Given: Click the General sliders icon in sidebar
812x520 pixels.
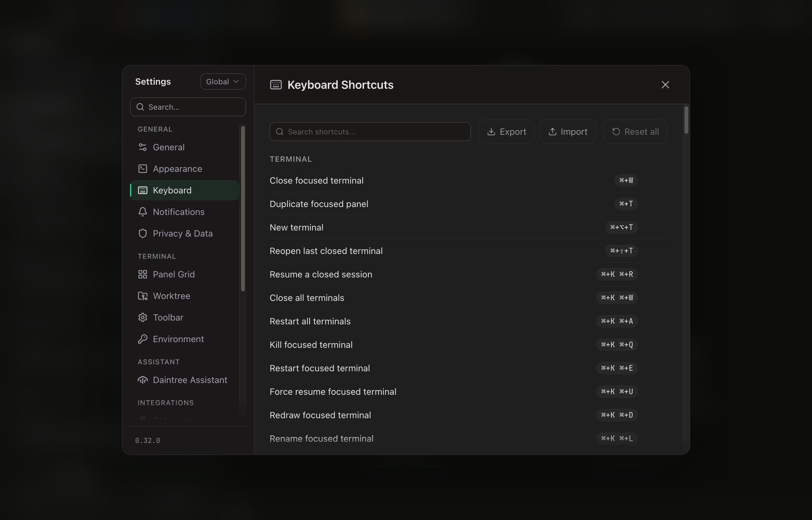Looking at the screenshot, I should [142, 147].
